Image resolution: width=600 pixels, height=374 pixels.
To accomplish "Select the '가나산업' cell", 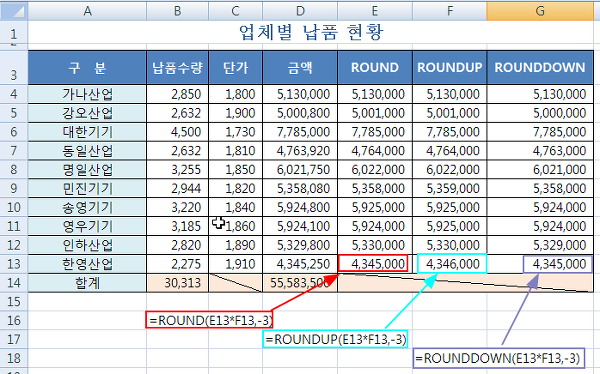I will coord(87,94).
